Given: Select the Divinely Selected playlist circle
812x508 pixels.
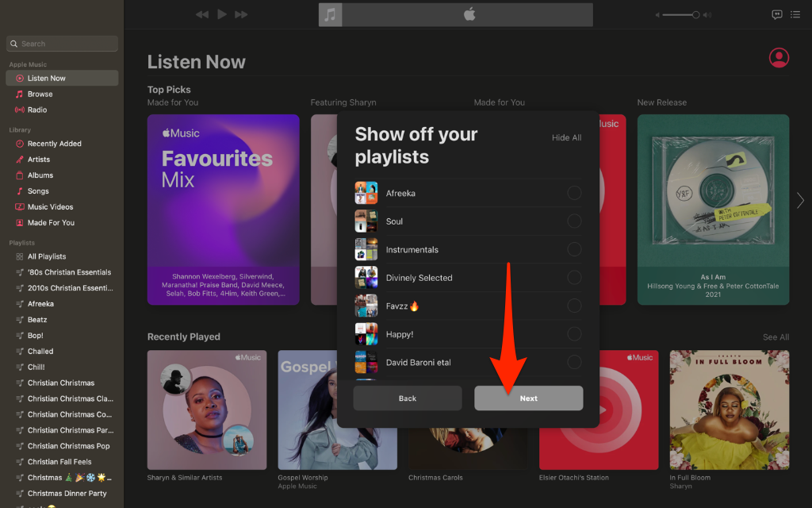Looking at the screenshot, I should (574, 278).
